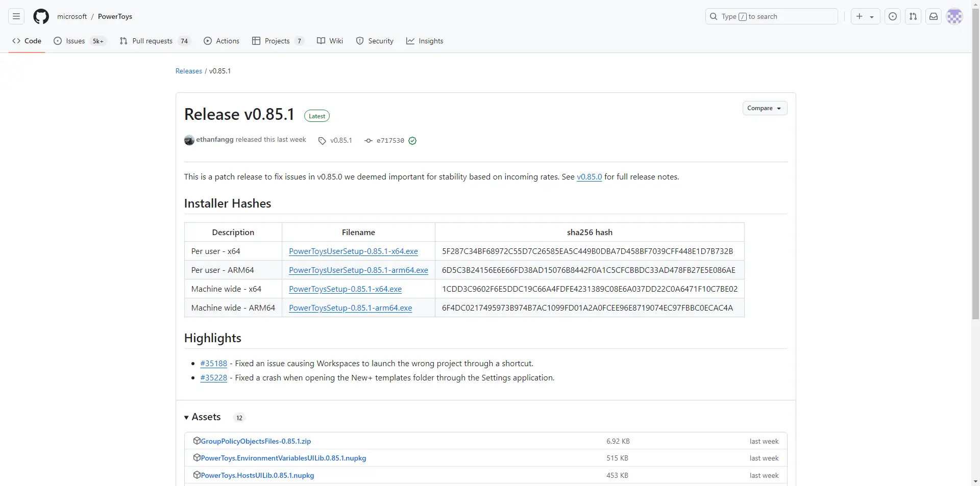Click the v0.85.1 tag icon
This screenshot has height=486, width=980.
tap(322, 141)
